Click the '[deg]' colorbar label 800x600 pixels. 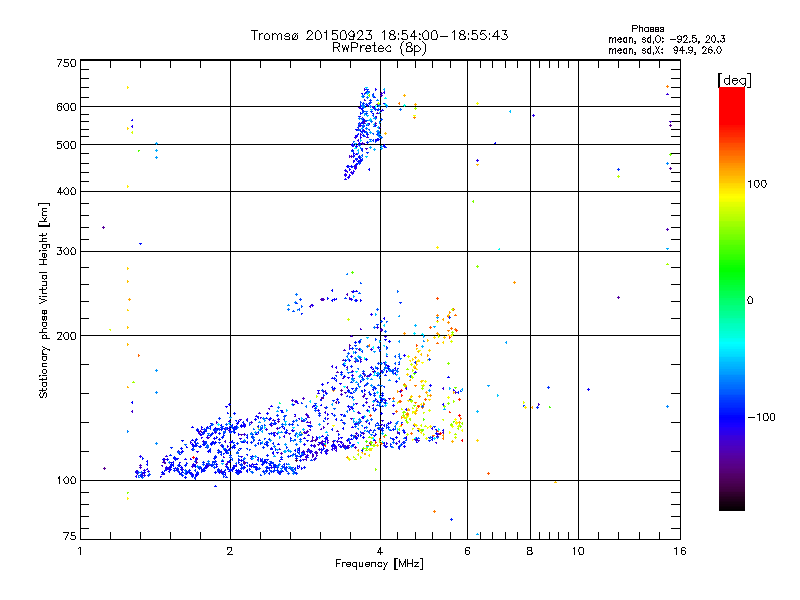(734, 80)
